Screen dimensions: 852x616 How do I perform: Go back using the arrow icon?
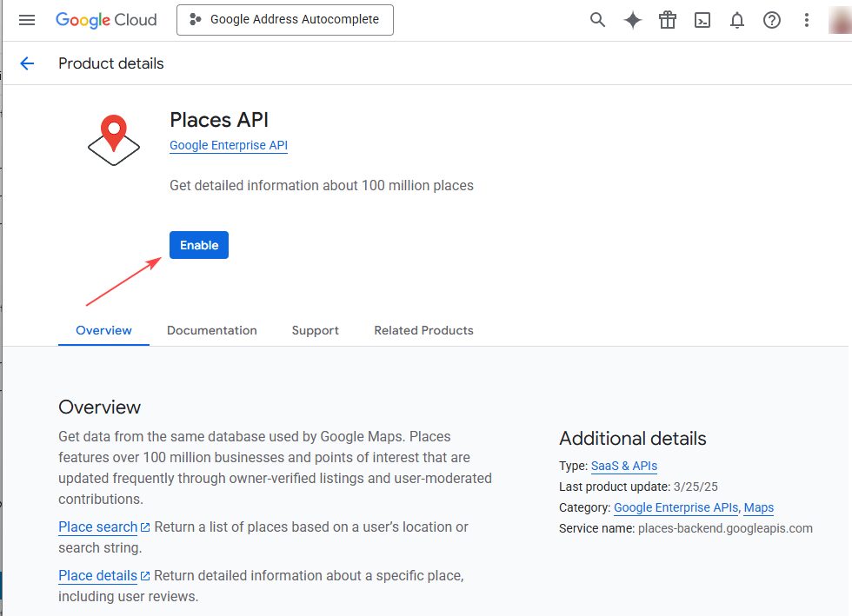pos(27,63)
